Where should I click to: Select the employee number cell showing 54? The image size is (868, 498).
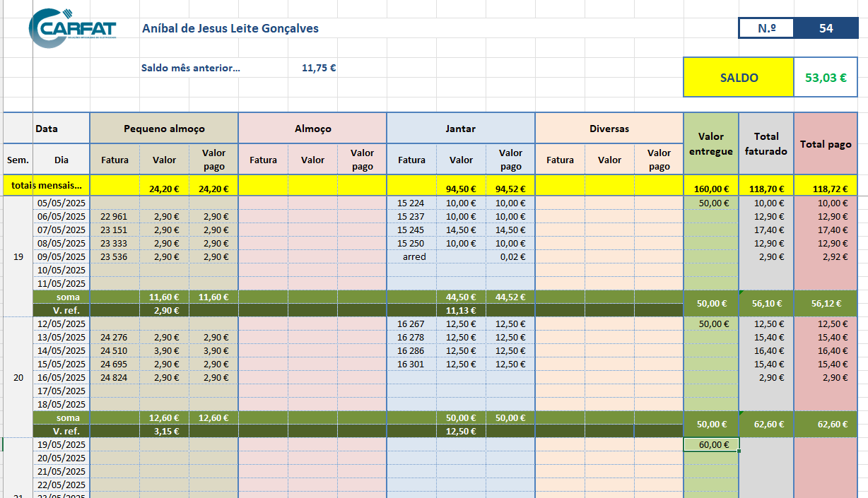826,28
